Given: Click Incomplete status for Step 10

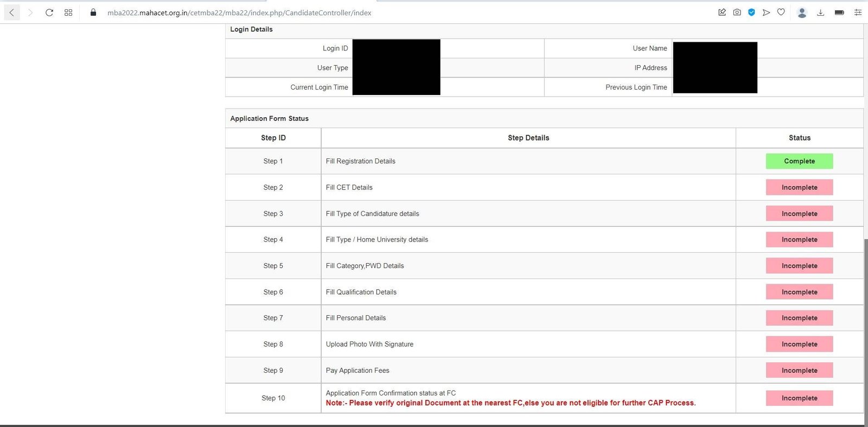Looking at the screenshot, I should coord(799,398).
